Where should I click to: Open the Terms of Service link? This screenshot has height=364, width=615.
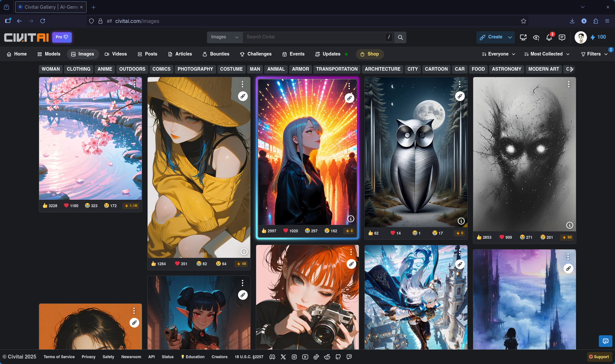click(59, 357)
